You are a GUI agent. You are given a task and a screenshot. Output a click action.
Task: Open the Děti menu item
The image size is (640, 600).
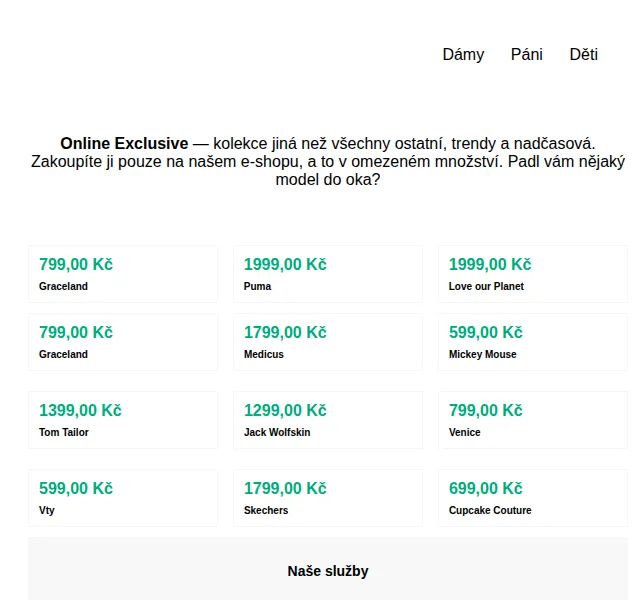click(x=584, y=54)
